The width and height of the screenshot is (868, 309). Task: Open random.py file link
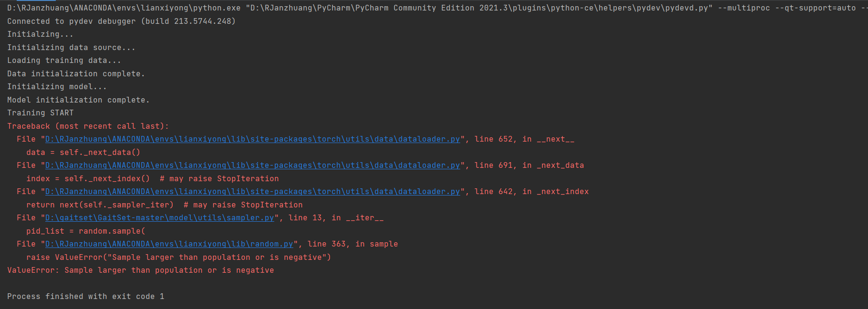click(x=169, y=244)
